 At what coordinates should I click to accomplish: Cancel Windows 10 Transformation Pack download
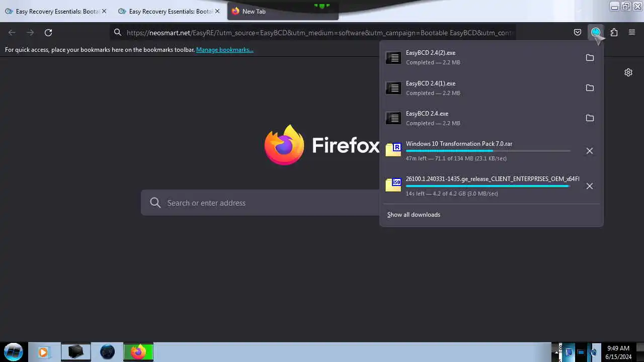590,151
